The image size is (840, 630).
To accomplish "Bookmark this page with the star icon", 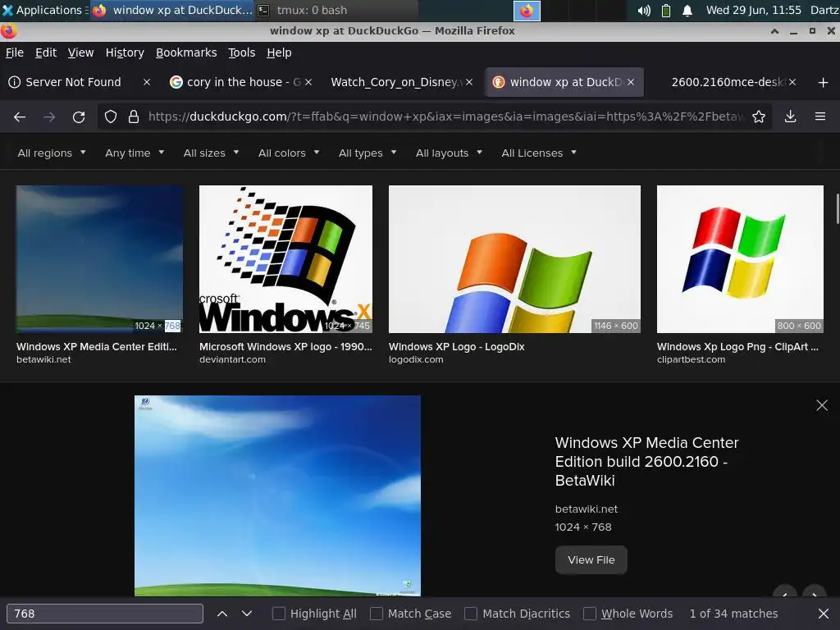I will [x=759, y=116].
